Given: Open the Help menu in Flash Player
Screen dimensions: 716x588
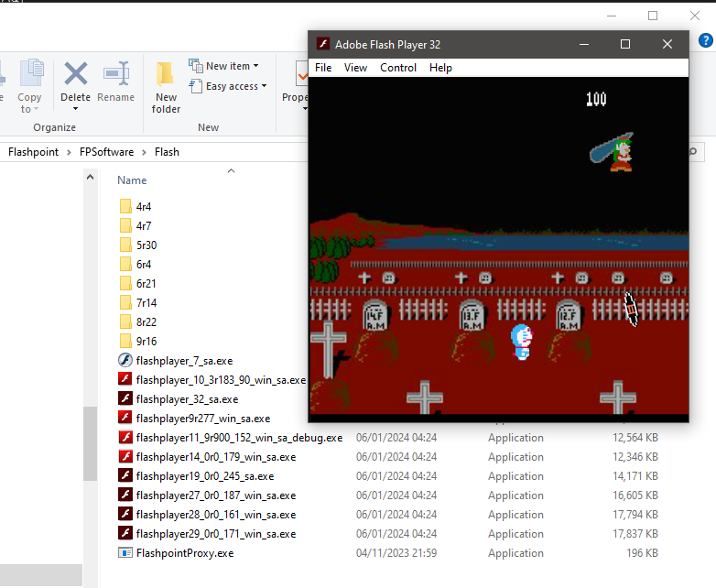Looking at the screenshot, I should pyautogui.click(x=440, y=68).
